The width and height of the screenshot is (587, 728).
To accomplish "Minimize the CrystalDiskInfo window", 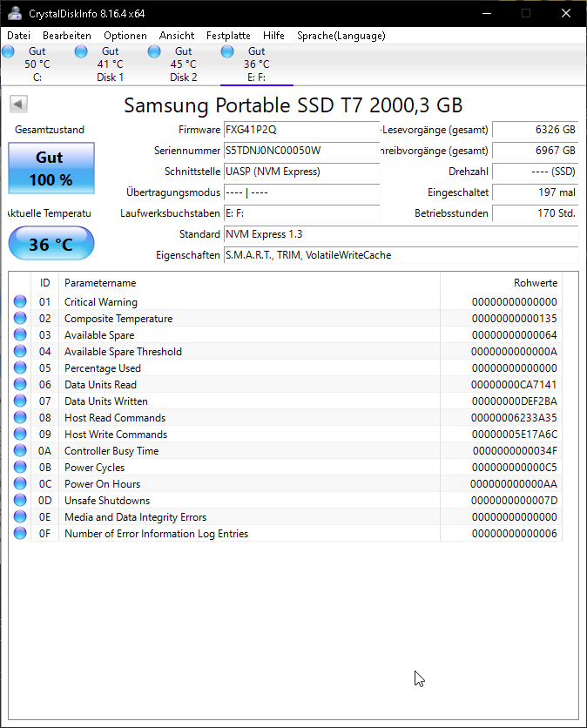I will coord(487,13).
